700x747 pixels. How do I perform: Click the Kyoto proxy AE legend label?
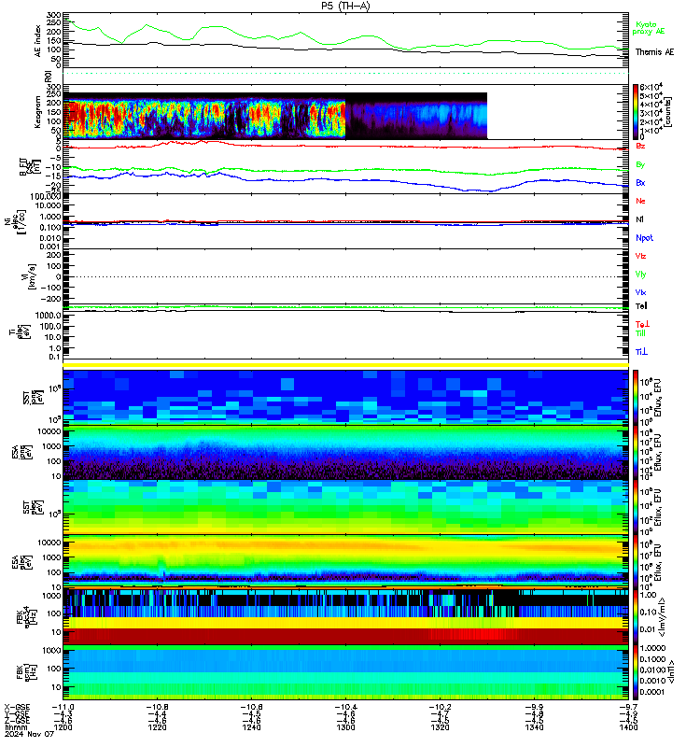[648, 28]
